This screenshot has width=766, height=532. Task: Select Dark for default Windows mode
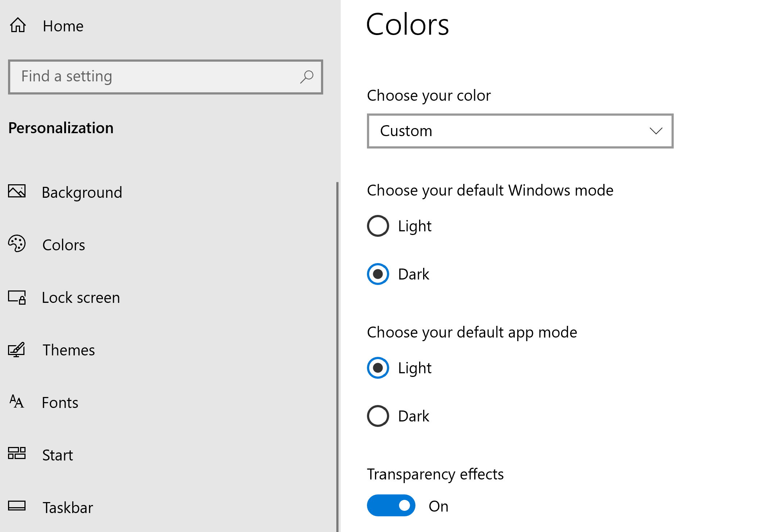[377, 274]
